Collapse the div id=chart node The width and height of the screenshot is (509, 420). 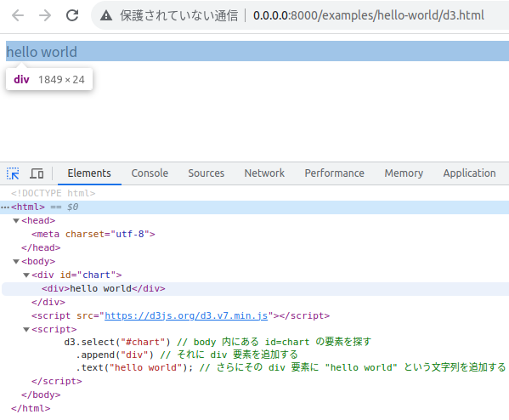(x=26, y=275)
